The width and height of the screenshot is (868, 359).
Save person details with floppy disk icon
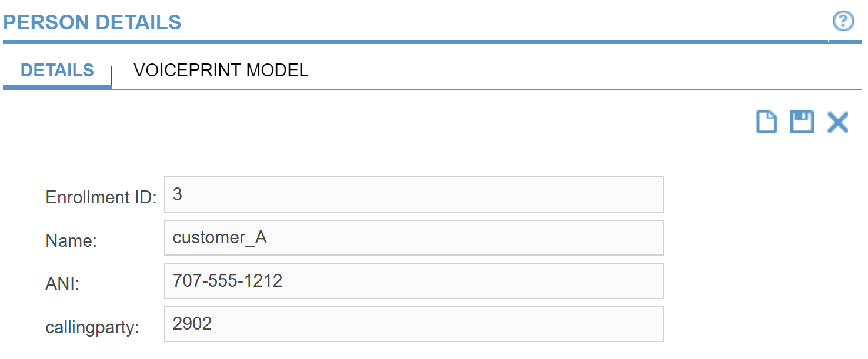coord(802,122)
